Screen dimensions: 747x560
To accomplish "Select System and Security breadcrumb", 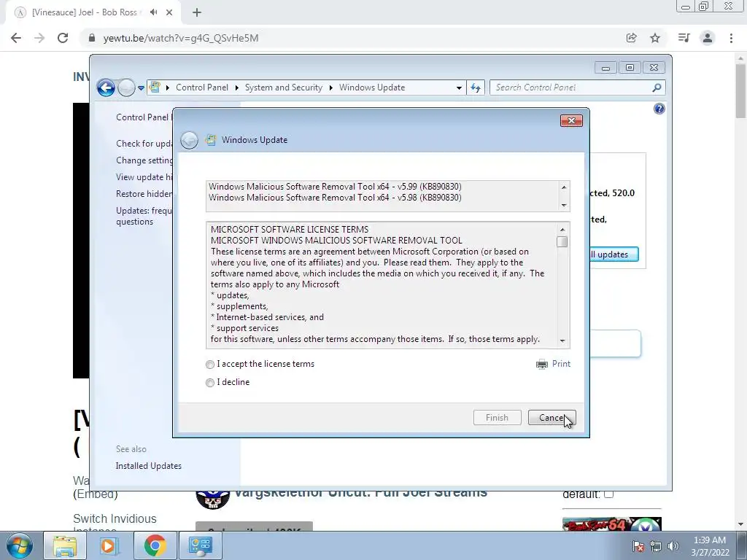I will click(x=284, y=87).
